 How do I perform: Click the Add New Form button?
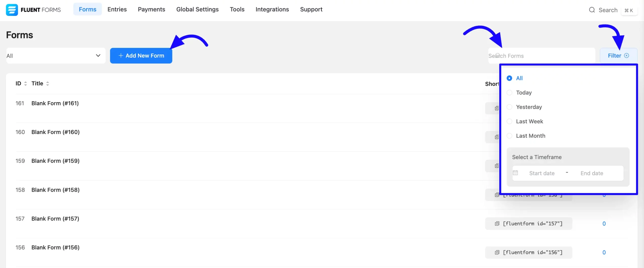(x=141, y=56)
